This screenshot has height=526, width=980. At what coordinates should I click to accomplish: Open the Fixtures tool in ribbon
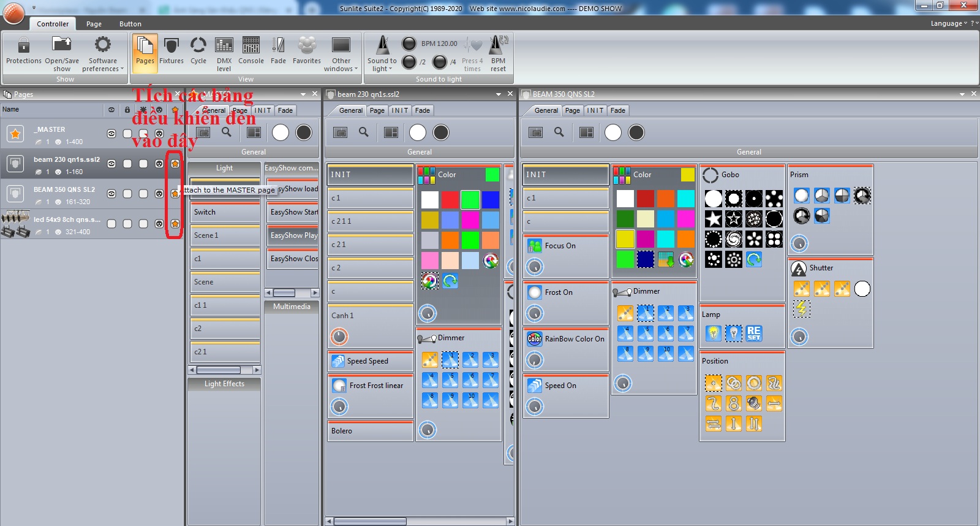click(x=171, y=51)
